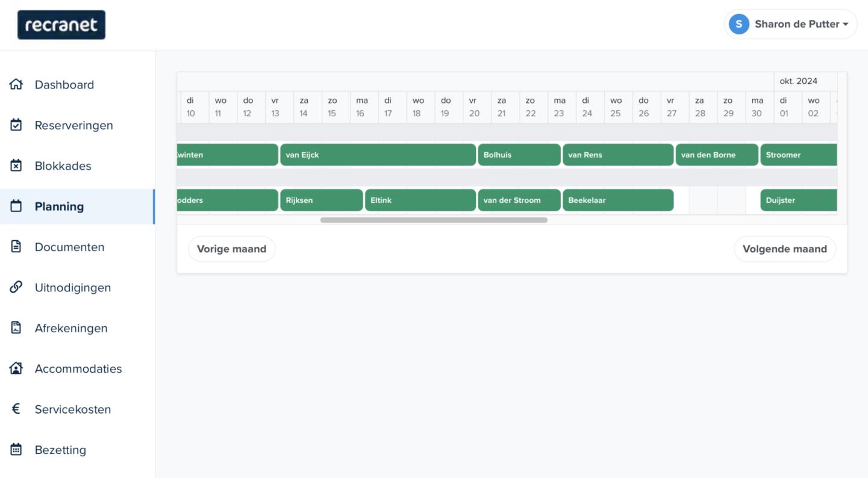
Task: Select the Beekelaar booking block
Action: coord(617,200)
